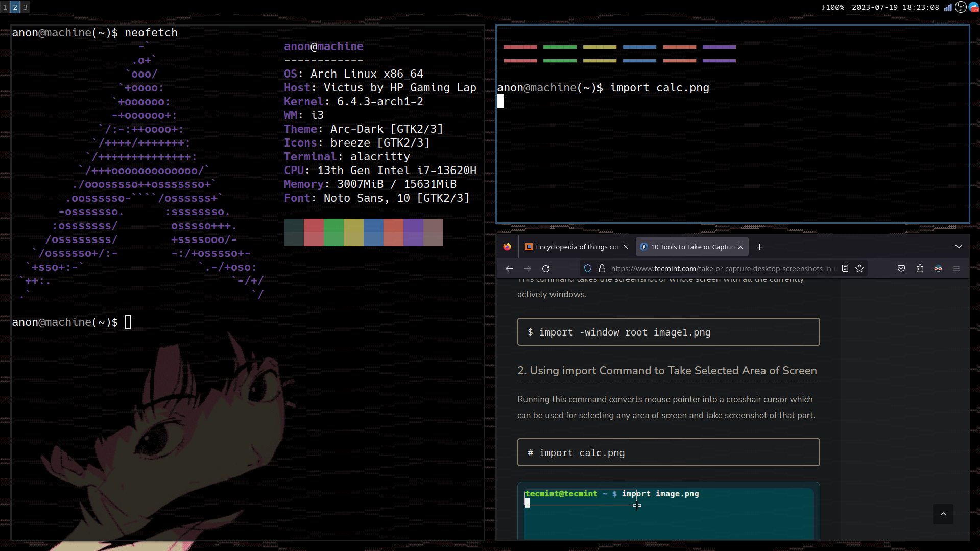Open Firefox hamburger application menu

tap(957, 268)
